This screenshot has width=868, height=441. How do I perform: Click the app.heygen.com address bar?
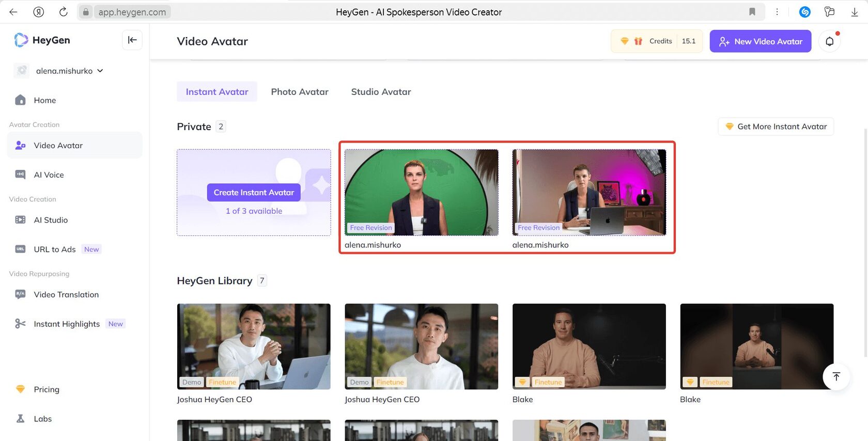[132, 12]
